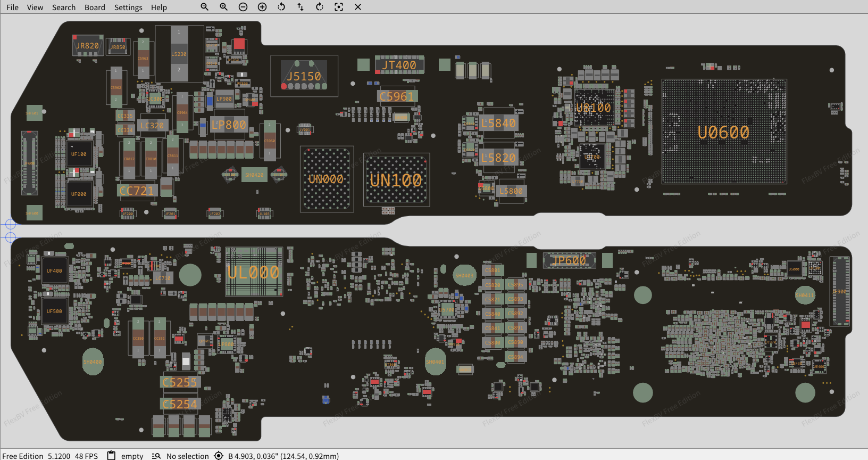Select shield pad SH0401
Screen dimensions: 868x460
436,362
